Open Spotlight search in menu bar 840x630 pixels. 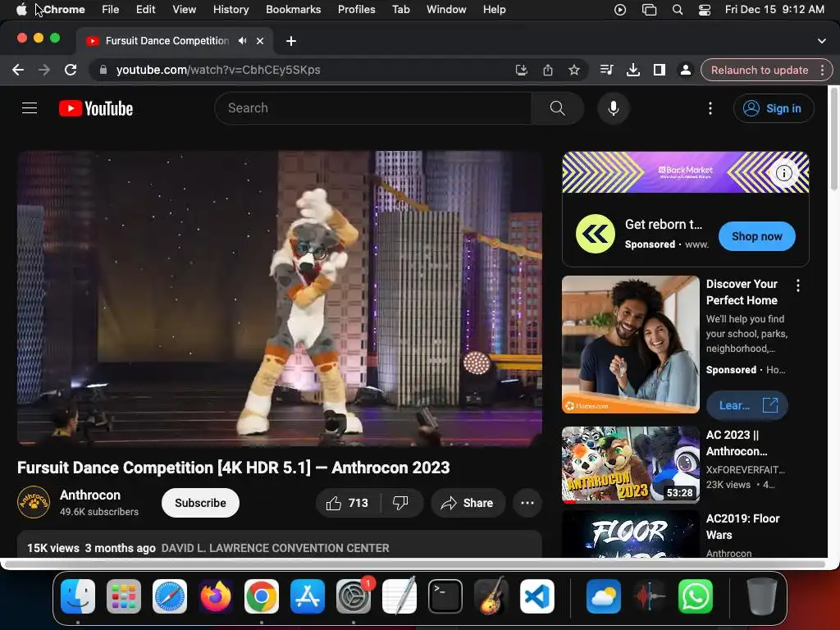coord(678,10)
